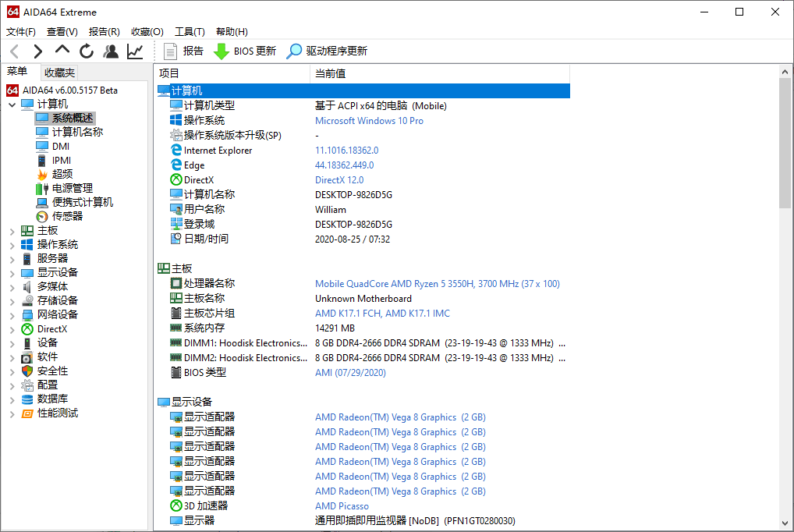
Task: Collapse the 计算机 tree node
Action: (x=12, y=105)
